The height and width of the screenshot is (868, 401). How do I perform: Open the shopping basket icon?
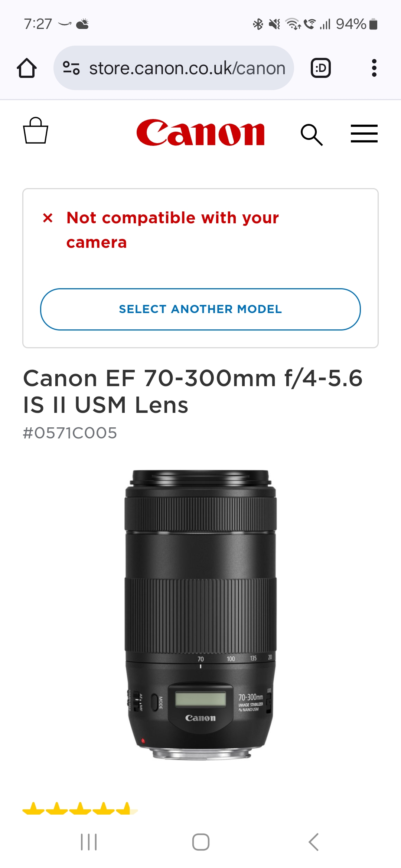(x=36, y=134)
